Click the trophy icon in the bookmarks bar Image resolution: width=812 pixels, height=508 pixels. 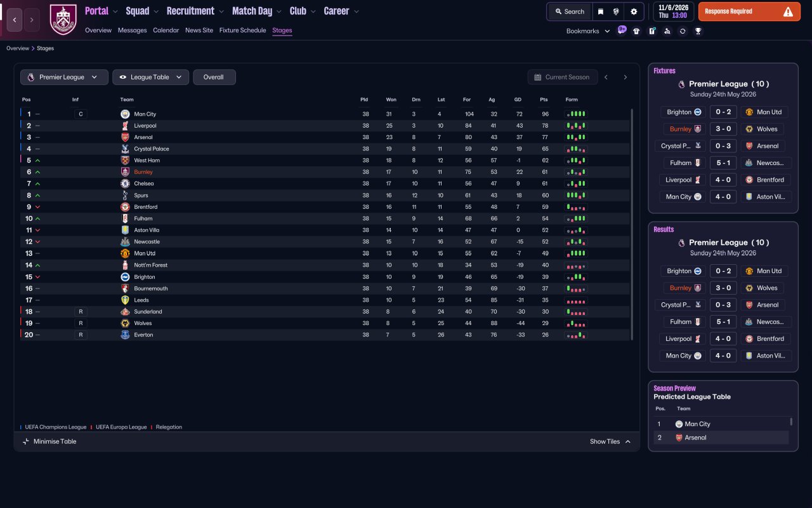pyautogui.click(x=698, y=31)
